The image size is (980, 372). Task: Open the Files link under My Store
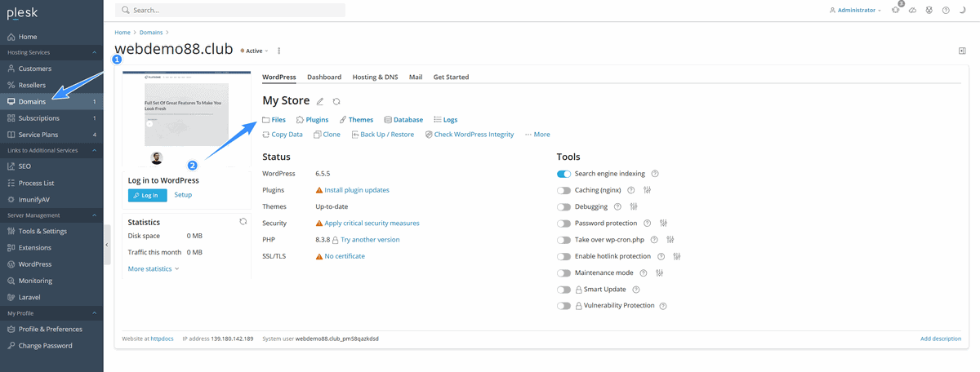point(274,120)
